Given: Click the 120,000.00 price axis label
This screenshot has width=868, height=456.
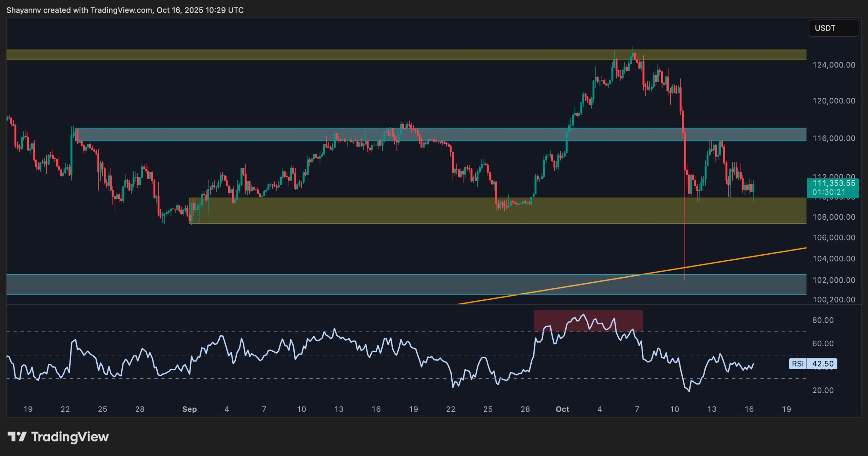Looking at the screenshot, I should point(833,101).
